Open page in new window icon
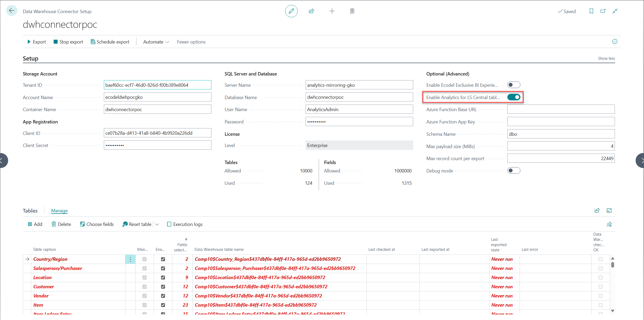The height and width of the screenshot is (320, 644). point(603,11)
